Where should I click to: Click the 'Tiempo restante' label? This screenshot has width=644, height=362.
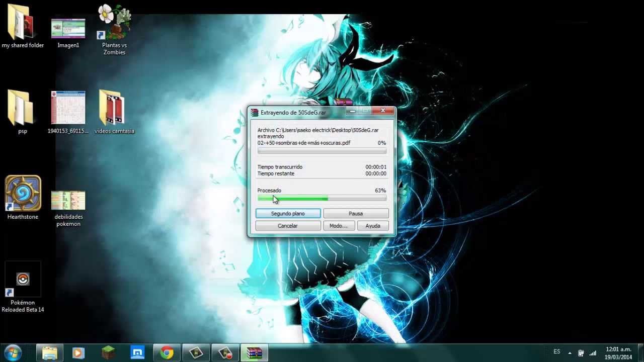276,173
